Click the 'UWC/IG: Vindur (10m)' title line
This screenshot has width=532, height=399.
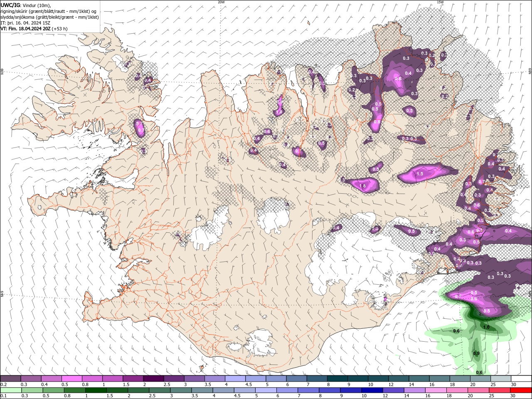(26, 5)
